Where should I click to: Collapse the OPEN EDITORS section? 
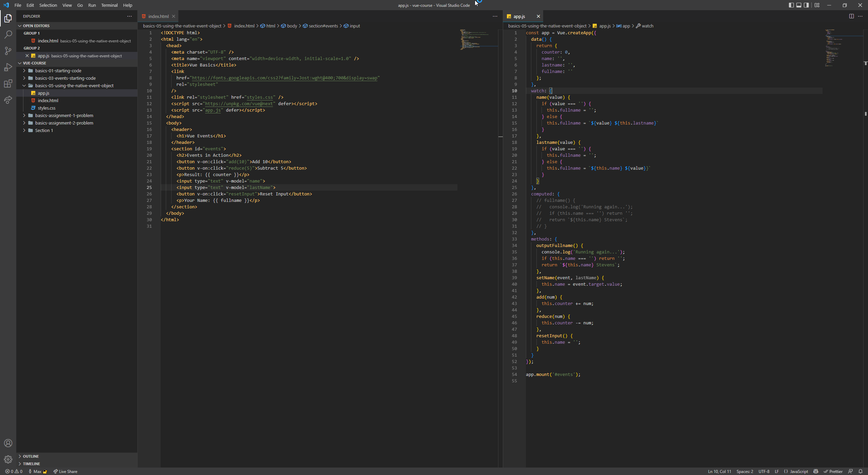[36, 26]
